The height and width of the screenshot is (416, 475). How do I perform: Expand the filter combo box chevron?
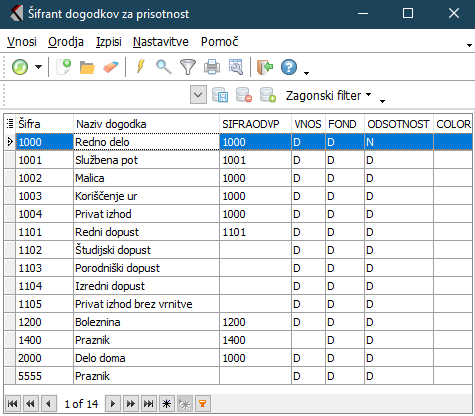pyautogui.click(x=198, y=95)
